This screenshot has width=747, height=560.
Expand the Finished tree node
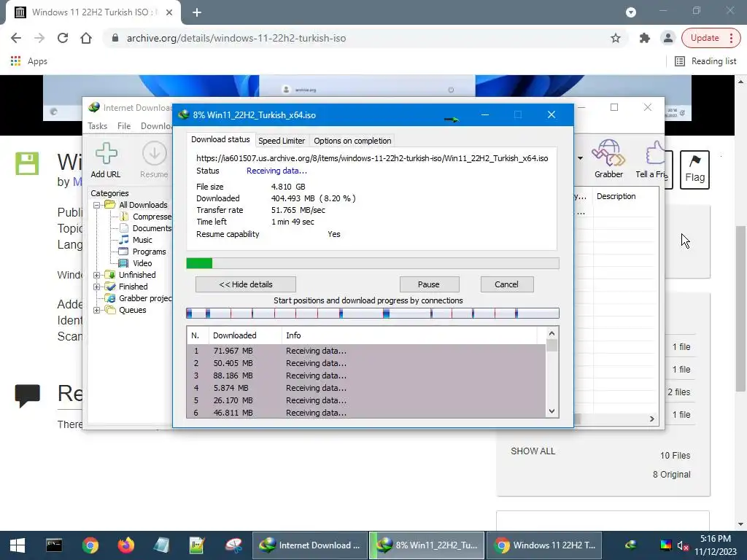coord(97,287)
